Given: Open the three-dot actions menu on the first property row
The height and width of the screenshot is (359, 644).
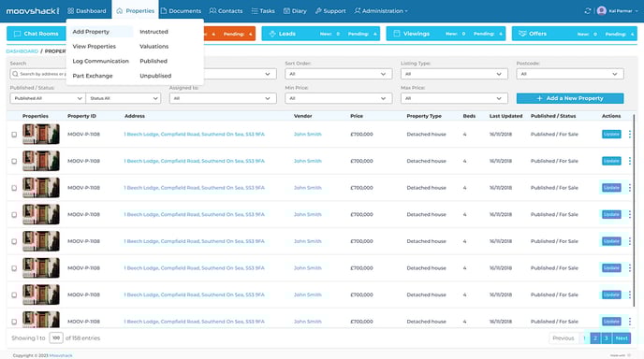Looking at the screenshot, I should pos(630,135).
